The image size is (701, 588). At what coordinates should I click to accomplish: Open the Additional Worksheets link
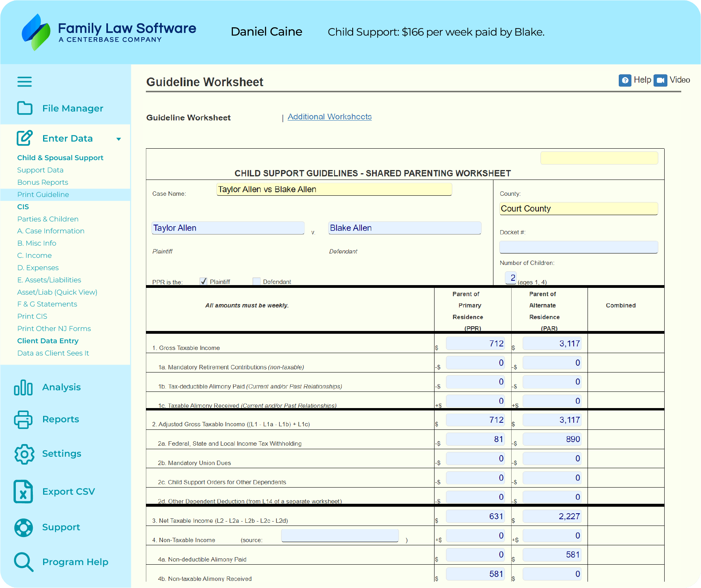coord(329,117)
